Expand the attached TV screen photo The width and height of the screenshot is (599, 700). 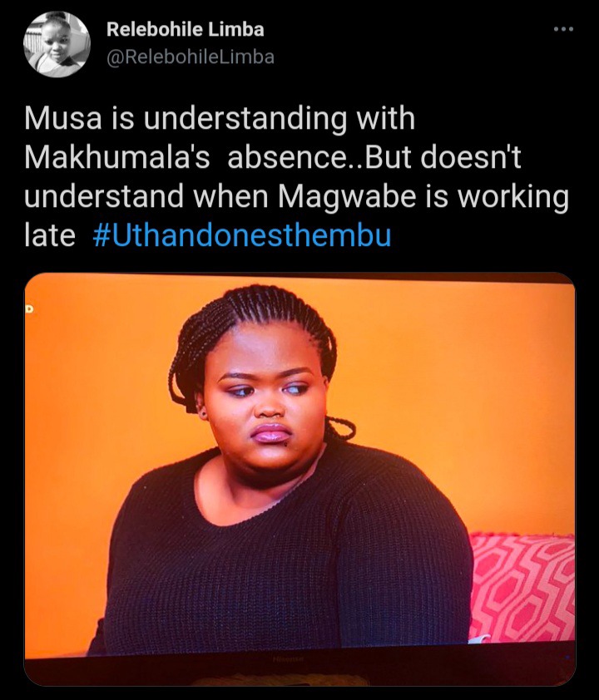[x=299, y=479]
